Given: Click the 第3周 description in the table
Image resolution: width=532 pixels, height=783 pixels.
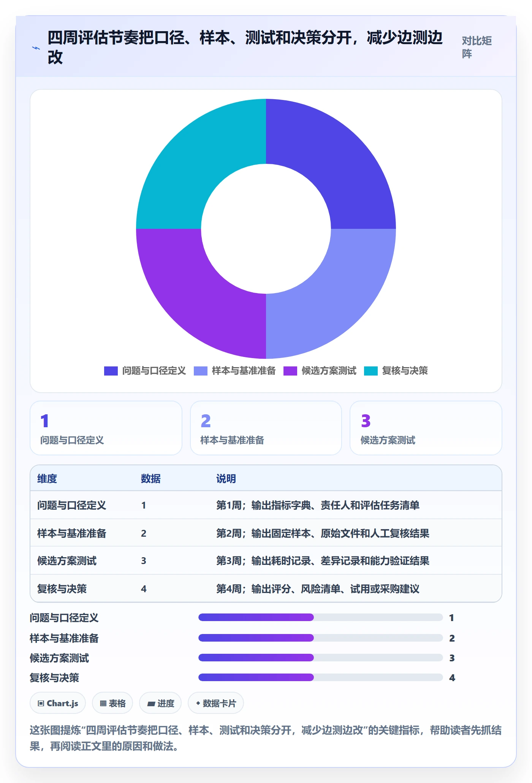Looking at the screenshot, I should coord(323,561).
